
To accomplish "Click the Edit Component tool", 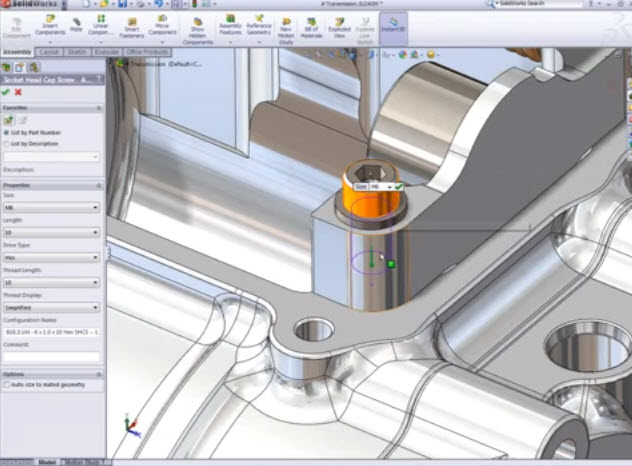I will pos(17,28).
